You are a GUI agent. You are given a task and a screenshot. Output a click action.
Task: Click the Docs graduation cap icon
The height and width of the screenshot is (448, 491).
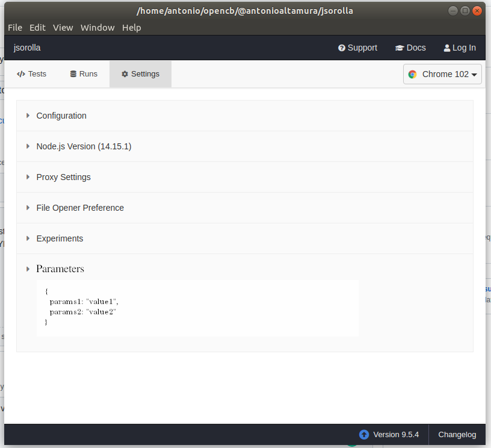(398, 47)
